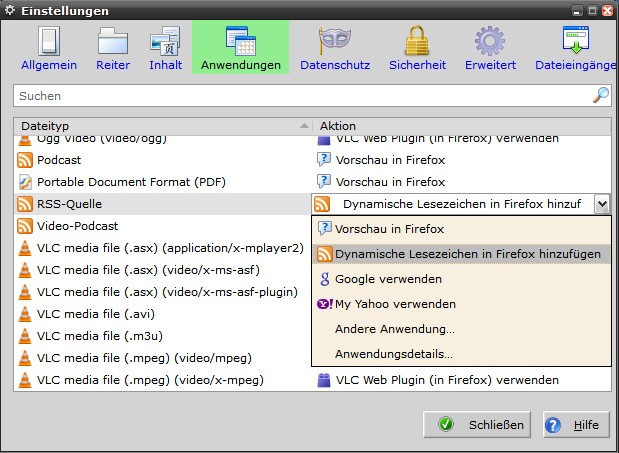Click the preview icon in PDF action cell
619x453 pixels.
324,182
